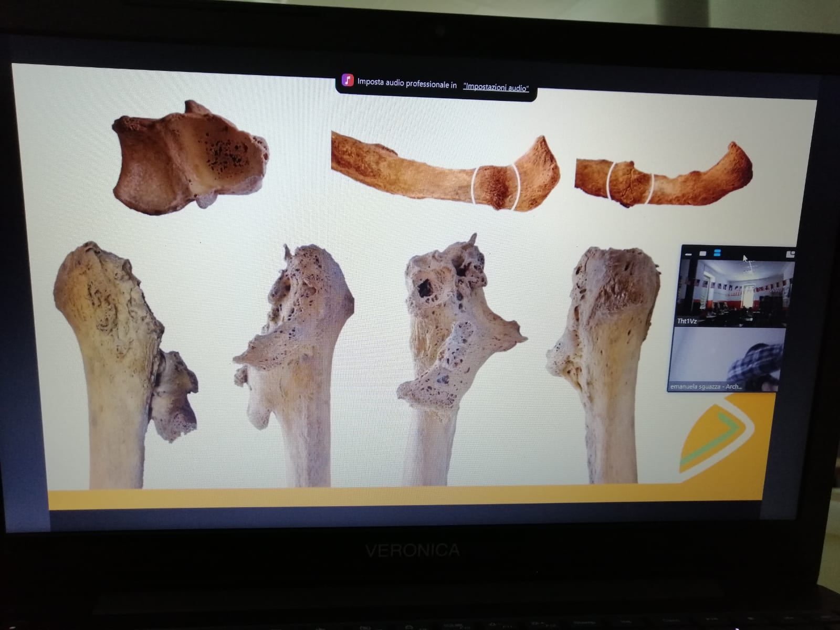Hide the video thumbnails with the minimize bar icon

pos(688,254)
